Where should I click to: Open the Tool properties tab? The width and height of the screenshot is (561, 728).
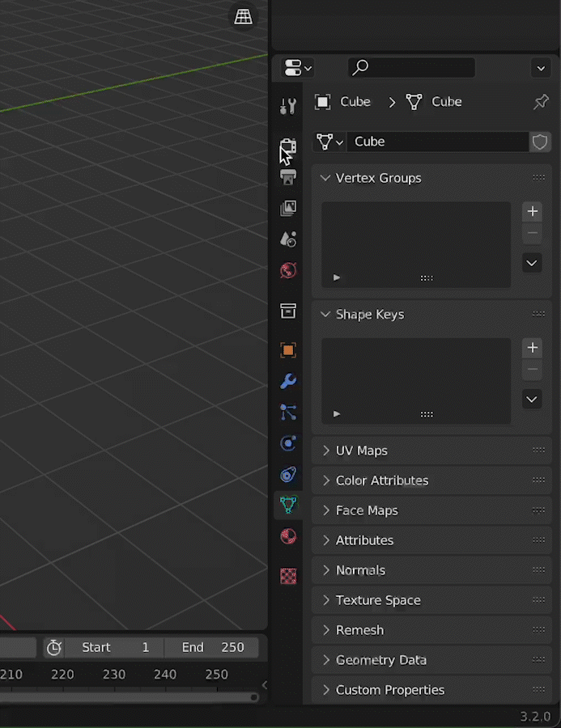[x=288, y=106]
